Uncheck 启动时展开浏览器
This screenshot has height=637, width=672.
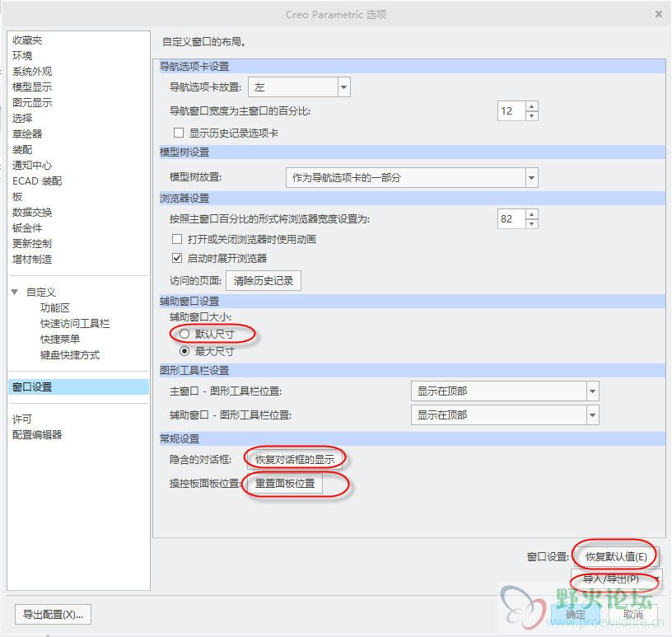[x=177, y=258]
